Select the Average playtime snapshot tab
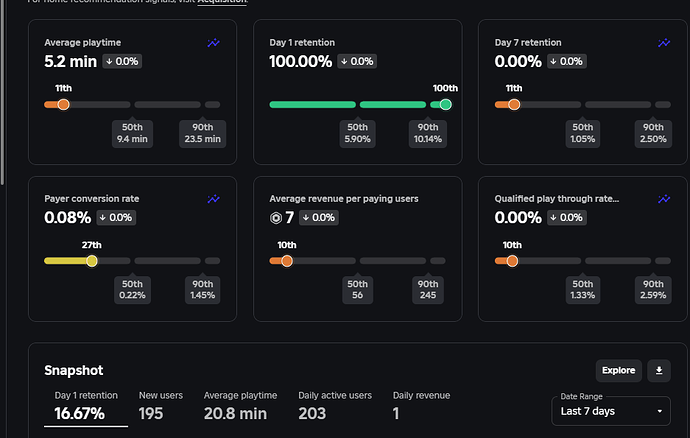 240,406
